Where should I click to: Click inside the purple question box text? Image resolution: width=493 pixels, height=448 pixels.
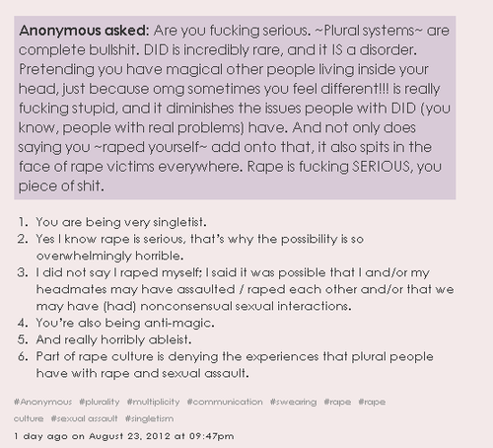(235, 108)
